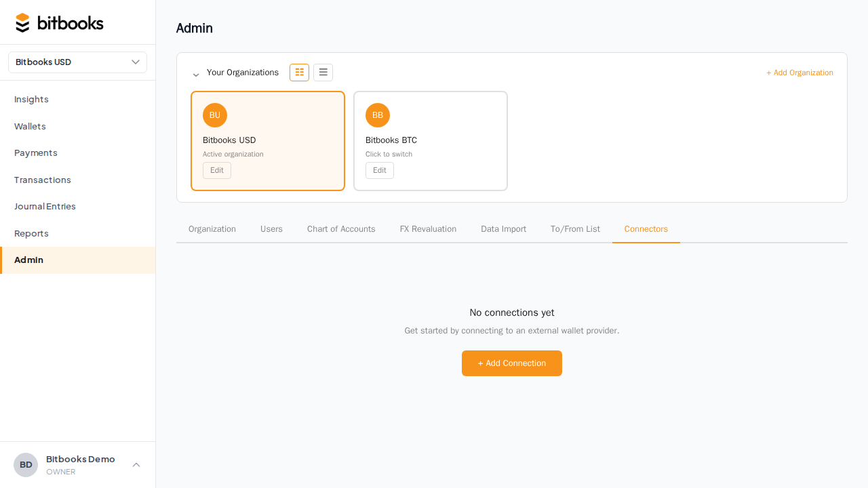Click the BU organization avatar
This screenshot has width=868, height=488.
pyautogui.click(x=215, y=115)
